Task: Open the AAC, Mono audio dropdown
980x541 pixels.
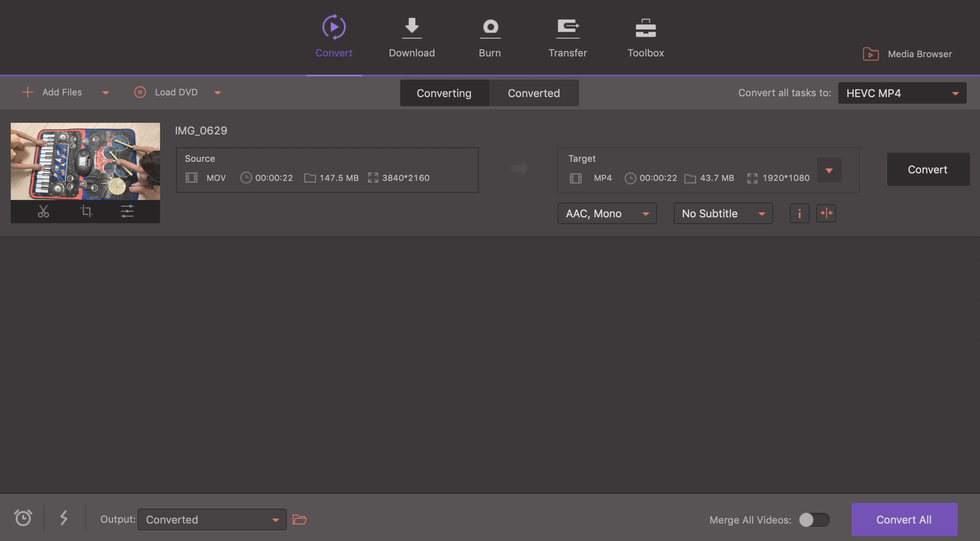Action: click(607, 213)
